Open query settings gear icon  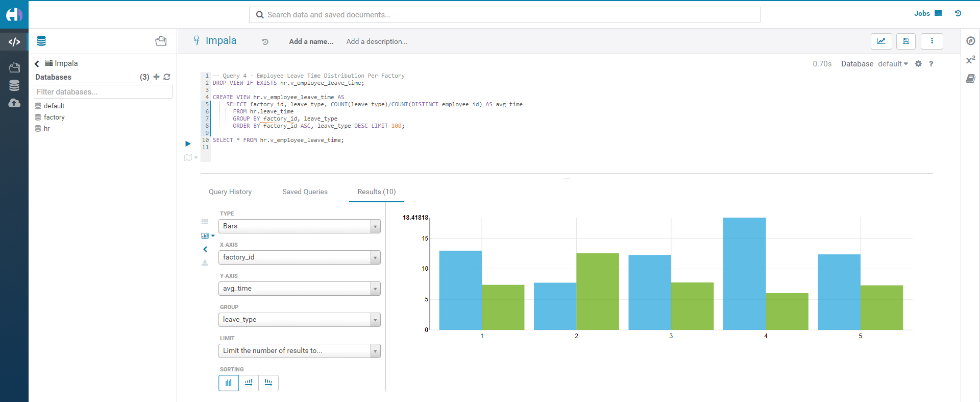point(918,64)
